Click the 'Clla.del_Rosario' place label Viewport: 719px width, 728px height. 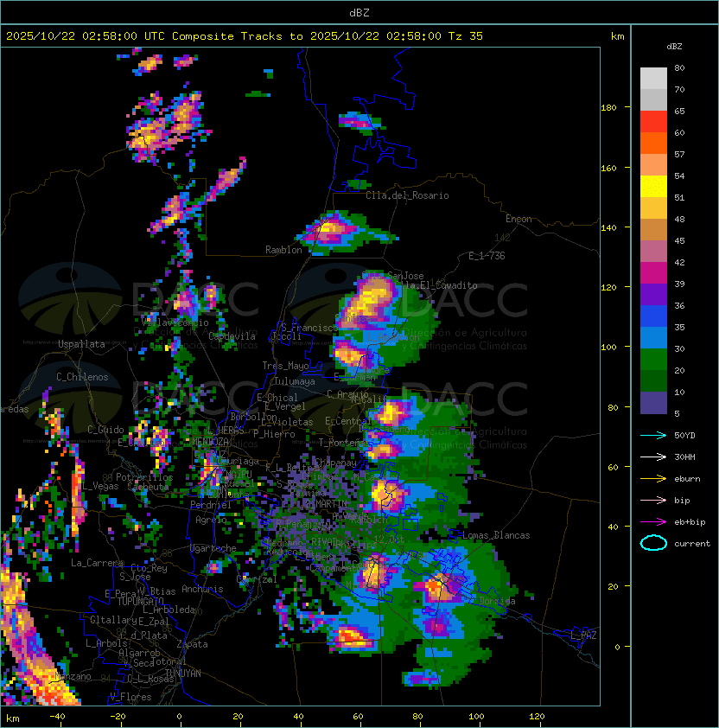click(x=407, y=195)
